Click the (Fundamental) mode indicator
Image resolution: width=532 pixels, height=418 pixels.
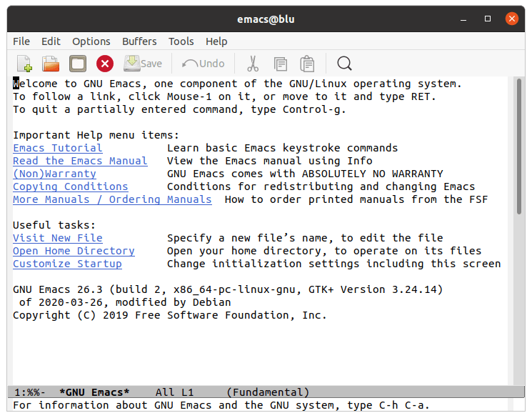(268, 392)
